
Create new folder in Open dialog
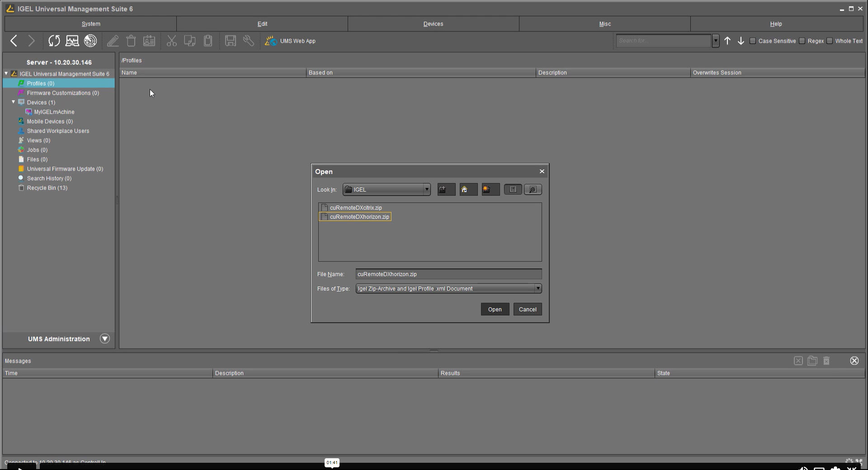click(491, 190)
